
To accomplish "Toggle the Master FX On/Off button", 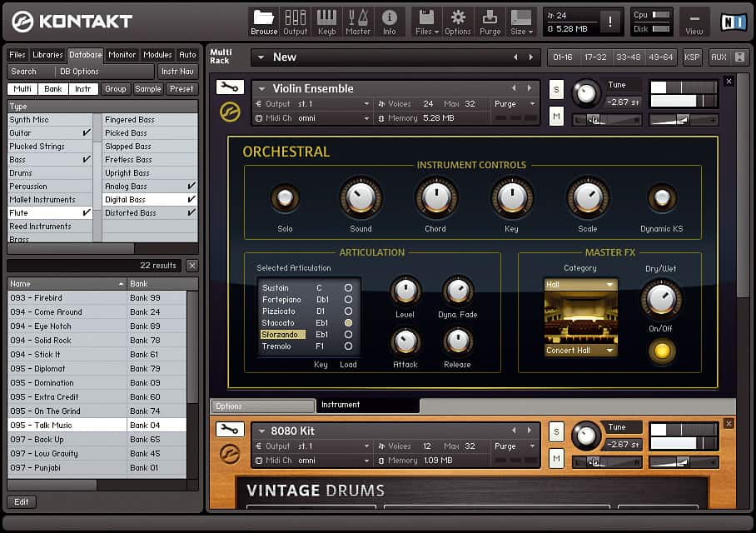I will point(663,351).
